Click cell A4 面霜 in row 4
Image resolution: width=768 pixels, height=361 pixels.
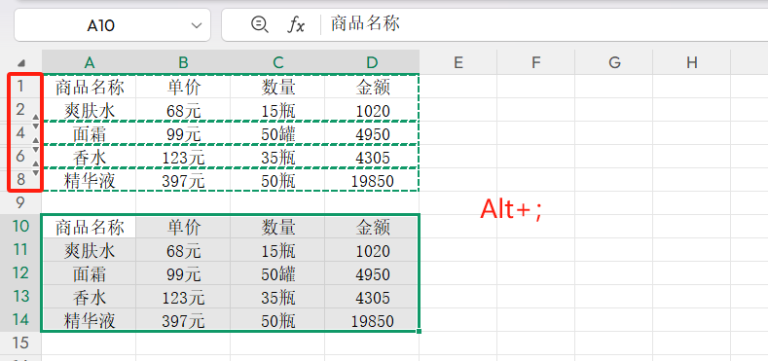coord(89,133)
